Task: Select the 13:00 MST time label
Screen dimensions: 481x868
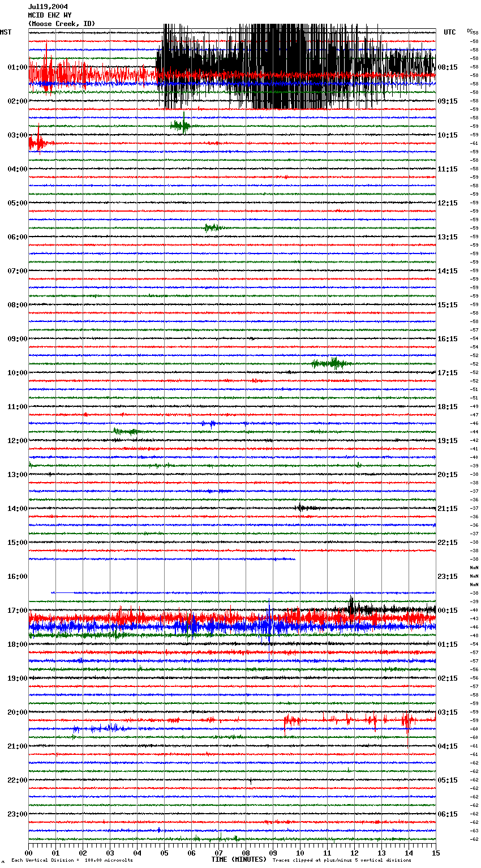Action: coord(18,474)
